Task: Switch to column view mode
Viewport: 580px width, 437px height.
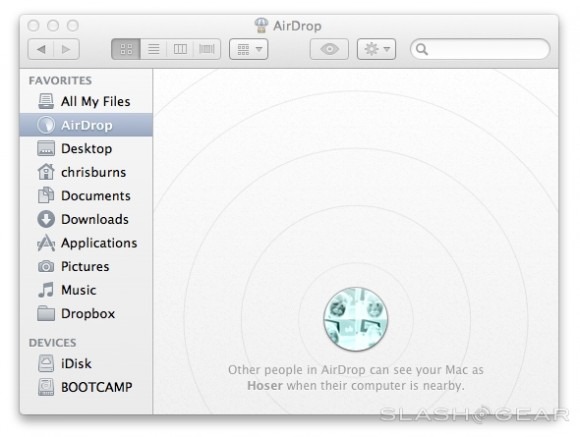Action: 180,49
